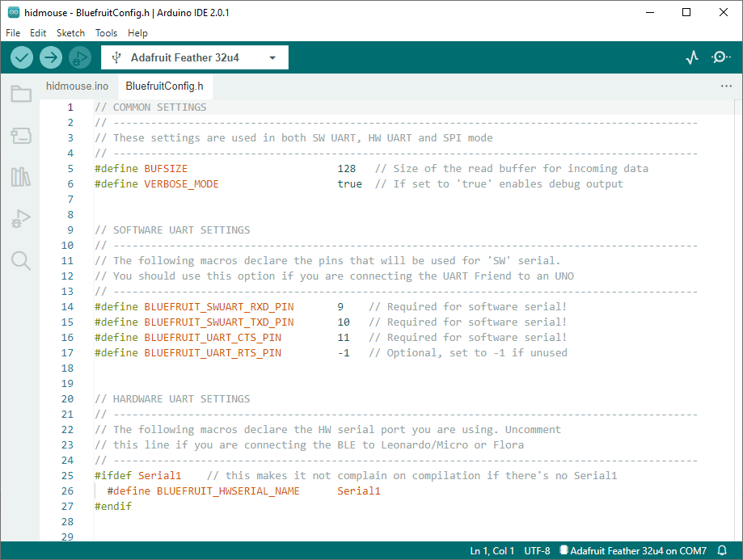The image size is (743, 560).
Task: Click the CTS pin value 11
Action: (344, 337)
